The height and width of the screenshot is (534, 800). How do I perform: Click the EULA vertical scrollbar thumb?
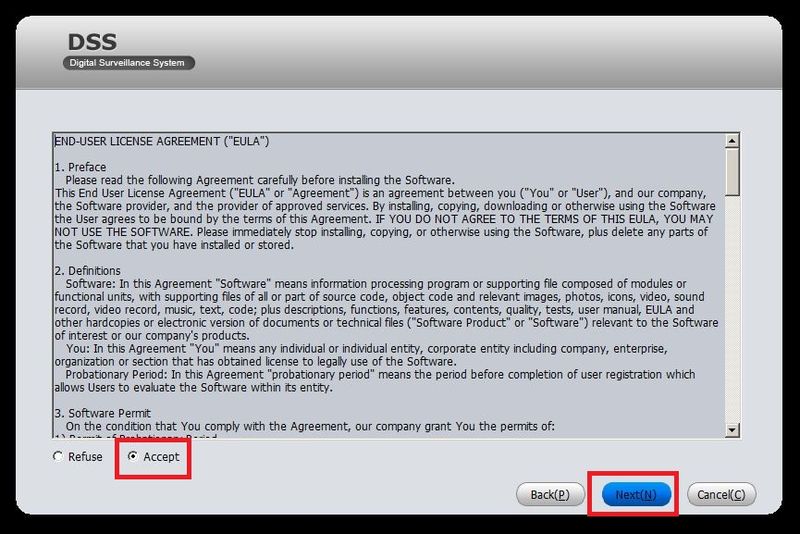click(732, 171)
